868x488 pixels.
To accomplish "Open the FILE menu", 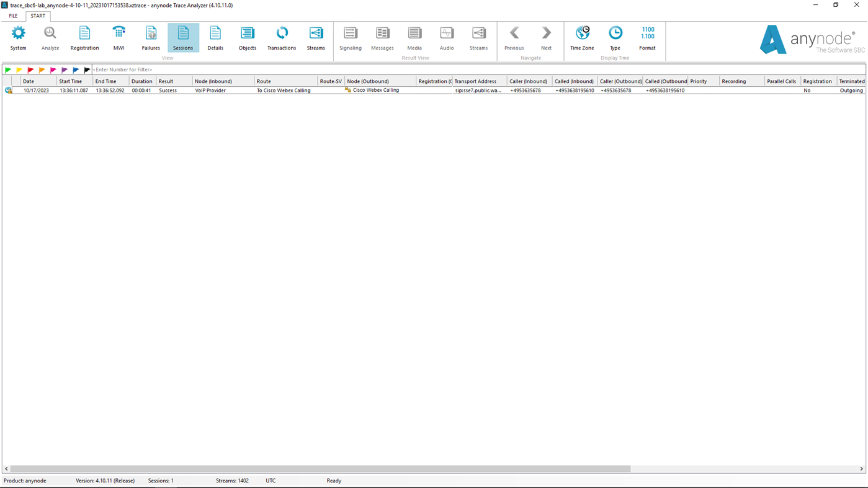I will 12,16.
